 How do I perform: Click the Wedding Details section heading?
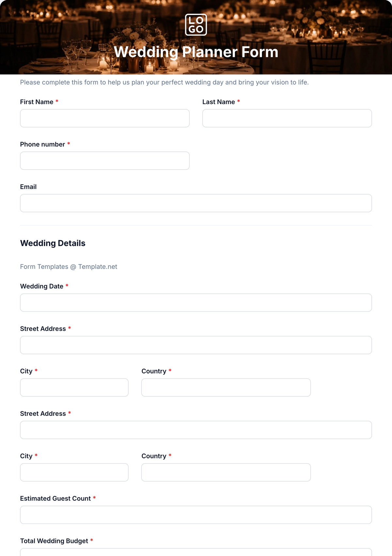[53, 243]
